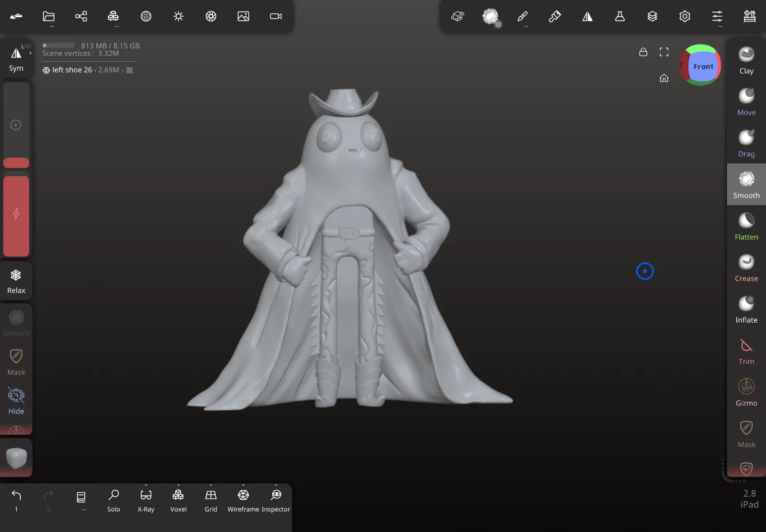Open the Nomad logo about menu
The height and width of the screenshot is (532, 766).
point(16,16)
